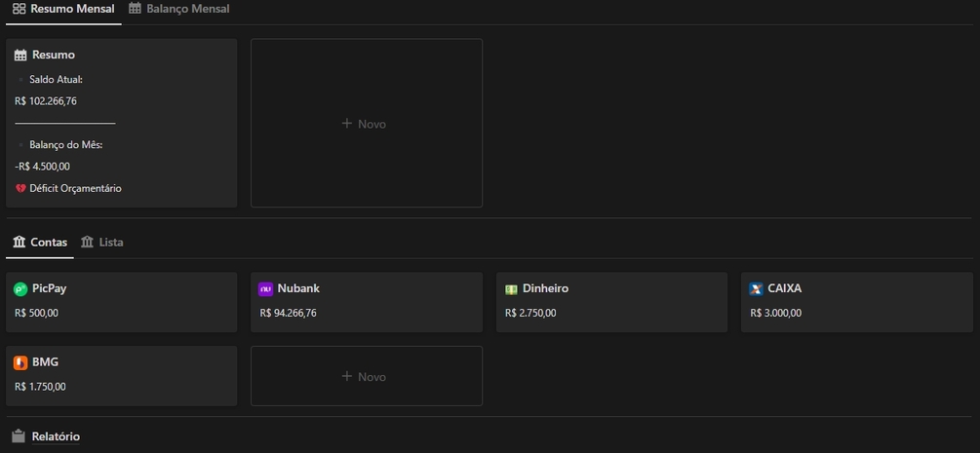Open the Relatório section heading
Screen dimensions: 980x453
click(x=56, y=436)
